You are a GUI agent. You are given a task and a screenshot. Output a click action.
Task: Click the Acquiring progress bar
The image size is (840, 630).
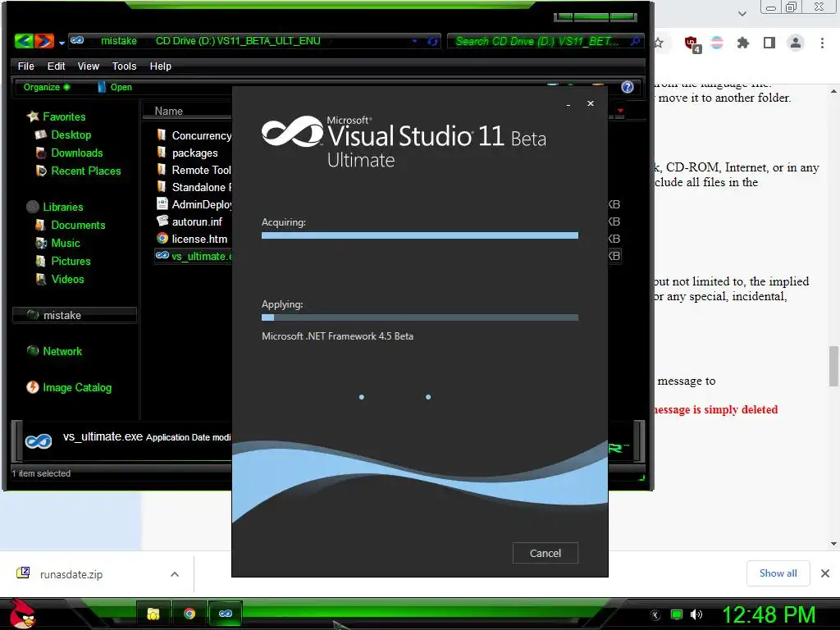click(419, 235)
